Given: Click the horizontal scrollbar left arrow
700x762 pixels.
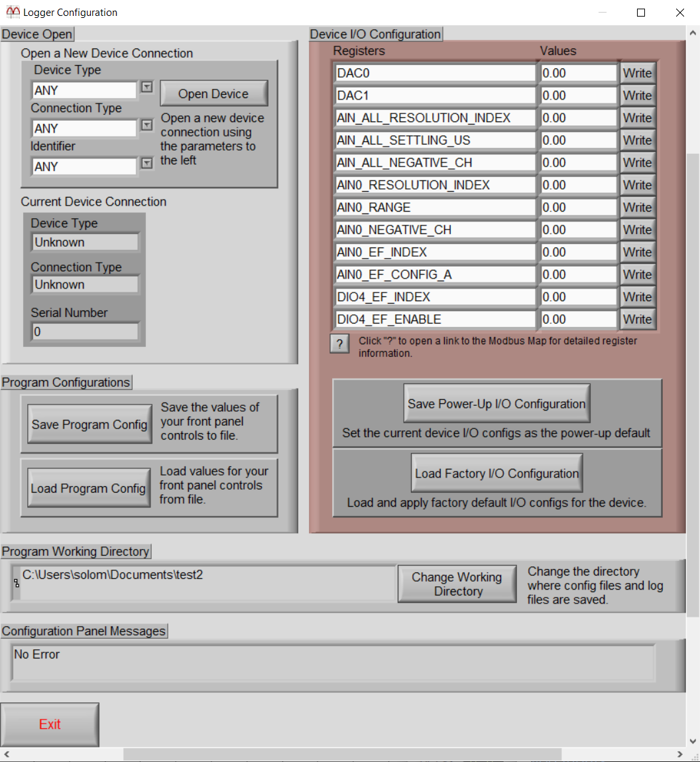Looking at the screenshot, I should pos(7,754).
